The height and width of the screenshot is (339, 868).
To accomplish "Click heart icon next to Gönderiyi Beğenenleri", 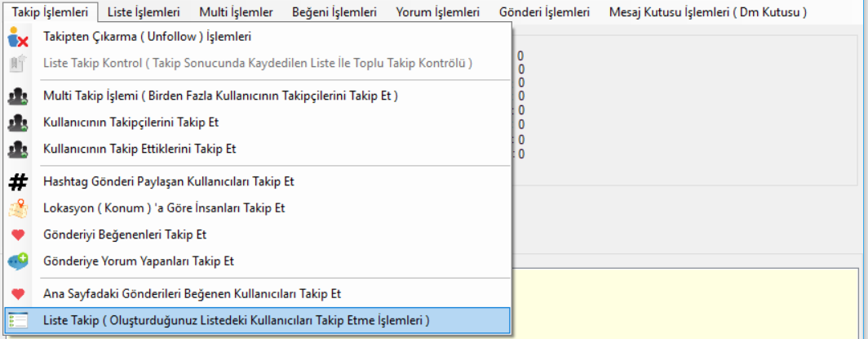I will (x=18, y=235).
